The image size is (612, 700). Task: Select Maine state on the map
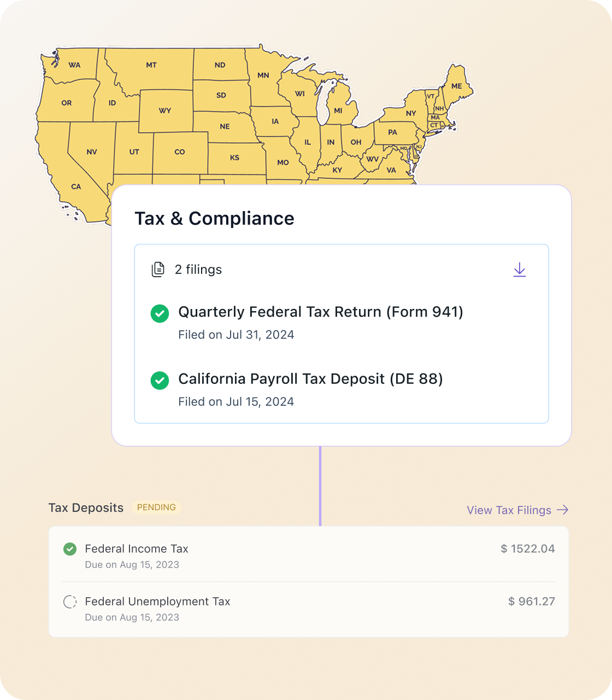coord(456,86)
